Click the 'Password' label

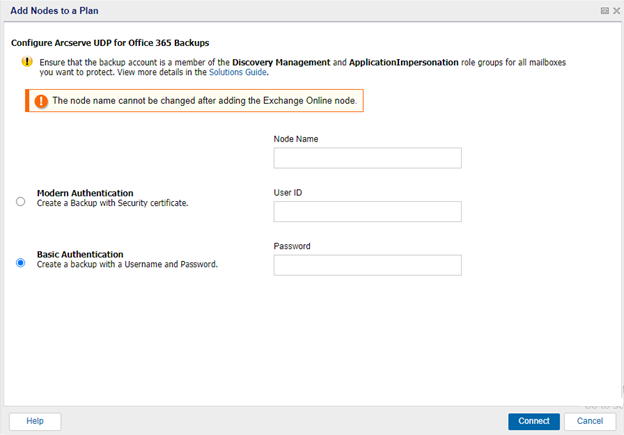click(x=292, y=246)
